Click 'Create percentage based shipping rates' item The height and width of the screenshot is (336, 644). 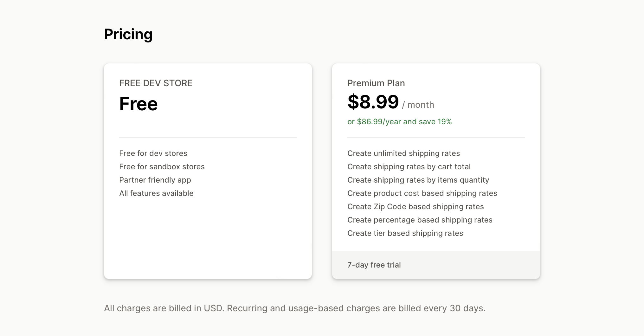click(420, 220)
